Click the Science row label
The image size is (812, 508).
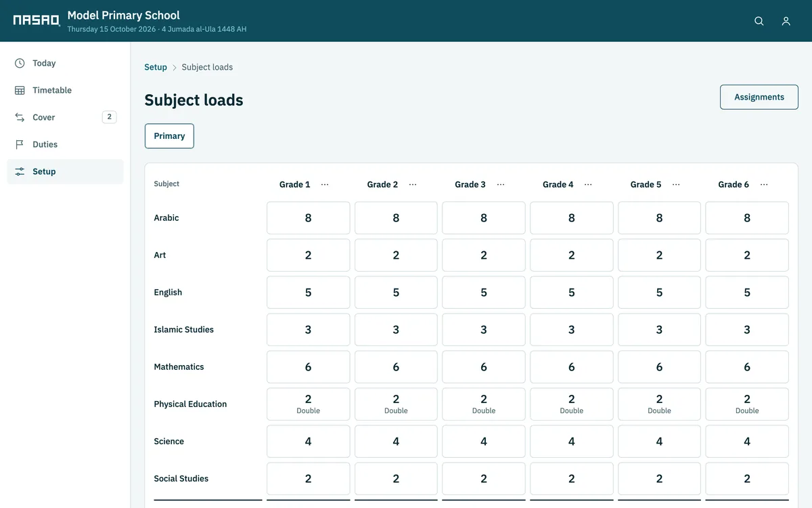[x=168, y=442]
